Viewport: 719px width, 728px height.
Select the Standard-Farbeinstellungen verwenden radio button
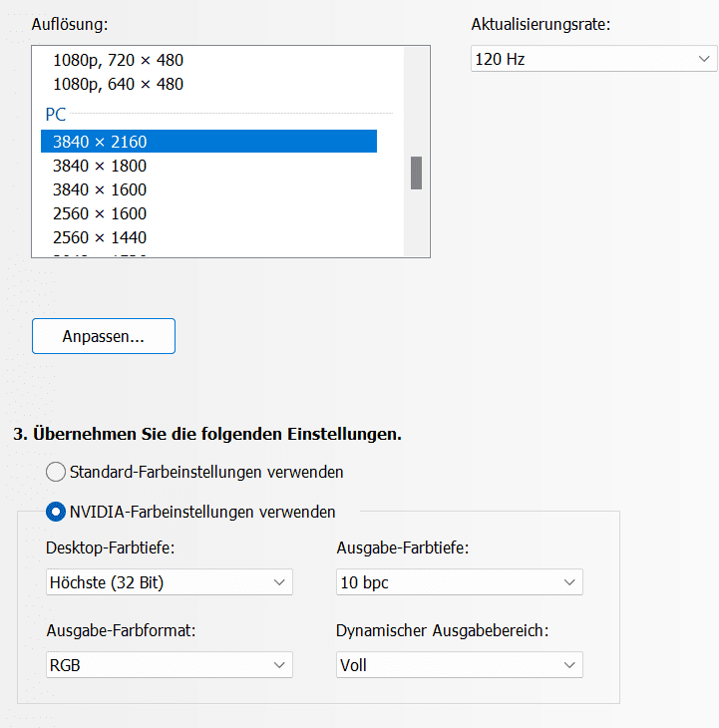tap(56, 471)
